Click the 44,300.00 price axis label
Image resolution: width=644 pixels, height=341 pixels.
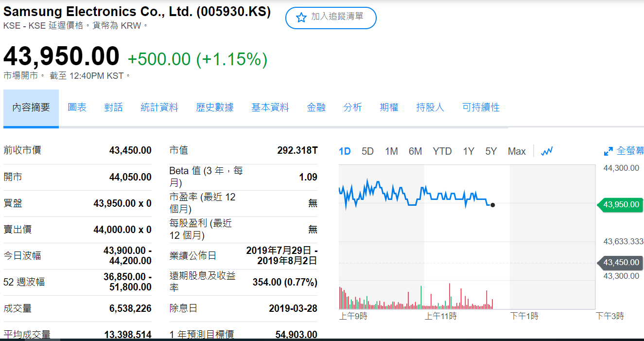[621, 168]
